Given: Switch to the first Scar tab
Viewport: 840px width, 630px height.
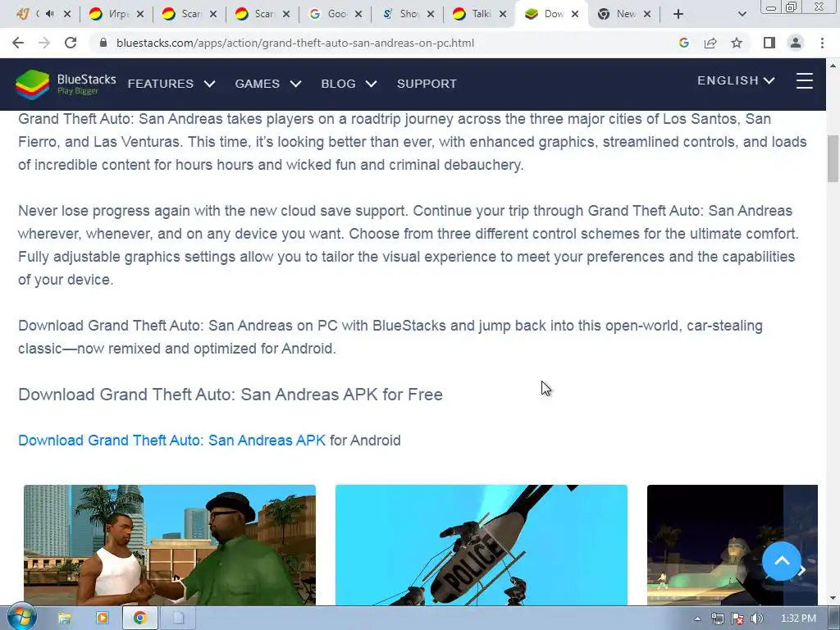Looking at the screenshot, I should point(189,14).
